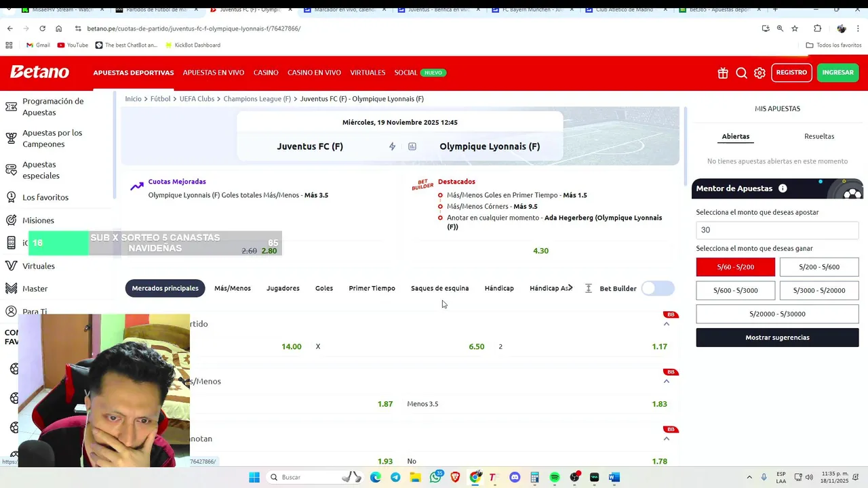This screenshot has height=488, width=868.
Task: Switch to the Goles tab
Action: [324, 288]
